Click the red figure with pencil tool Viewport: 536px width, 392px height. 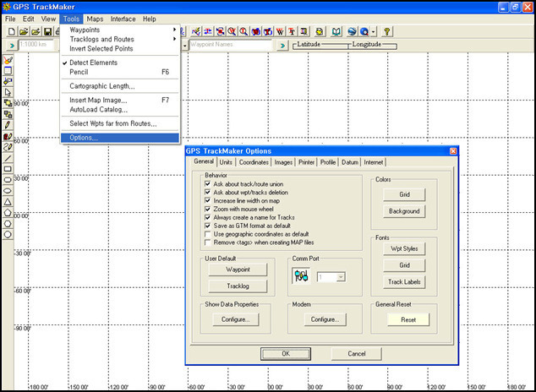point(8,136)
